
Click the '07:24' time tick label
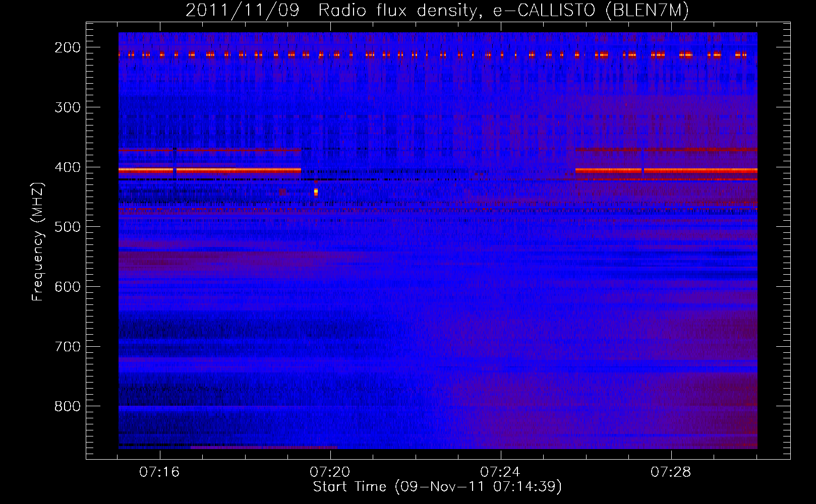tap(500, 472)
